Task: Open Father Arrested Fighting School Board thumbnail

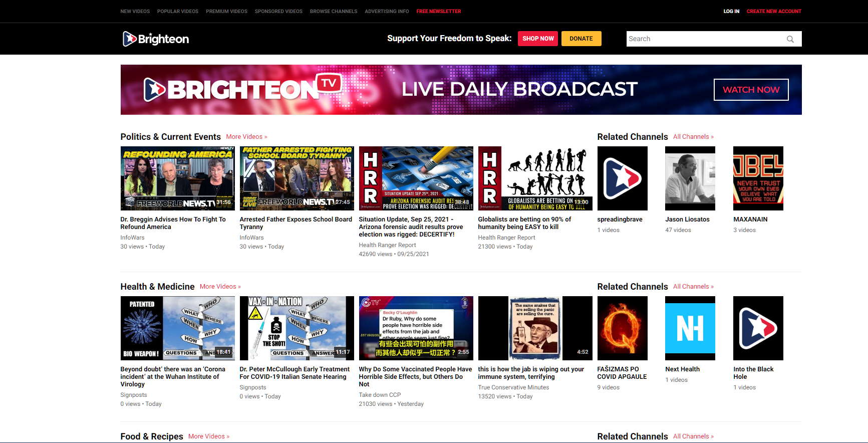Action: coord(297,178)
